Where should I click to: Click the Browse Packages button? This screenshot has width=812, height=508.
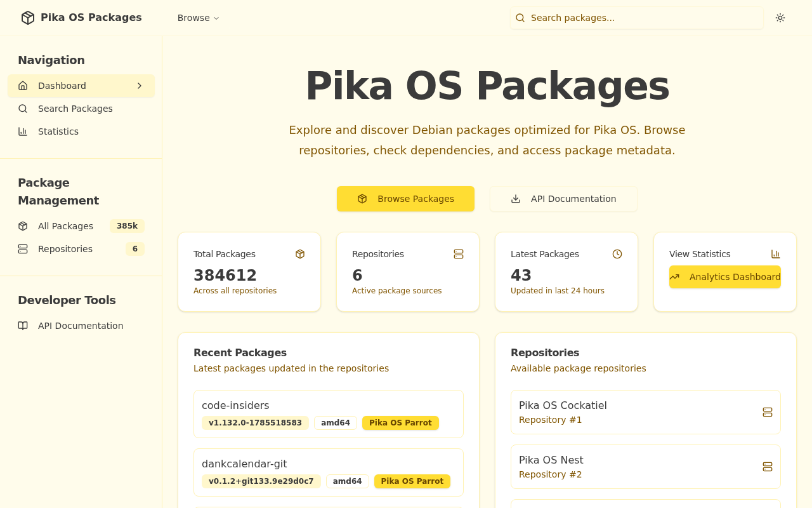click(405, 199)
